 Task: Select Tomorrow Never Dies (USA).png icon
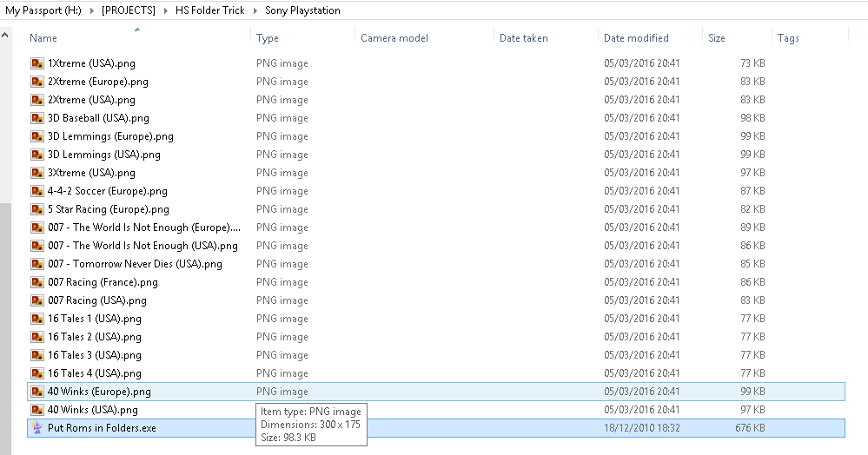37,265
